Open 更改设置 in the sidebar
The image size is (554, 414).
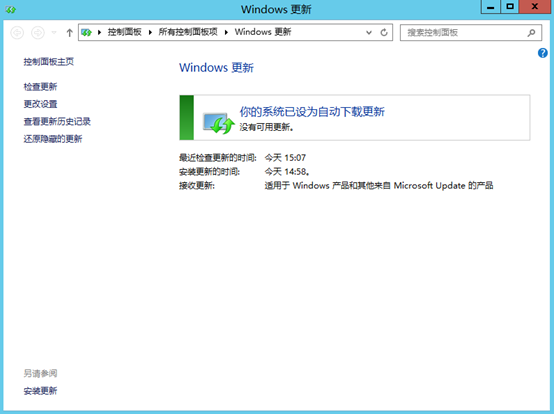point(40,104)
